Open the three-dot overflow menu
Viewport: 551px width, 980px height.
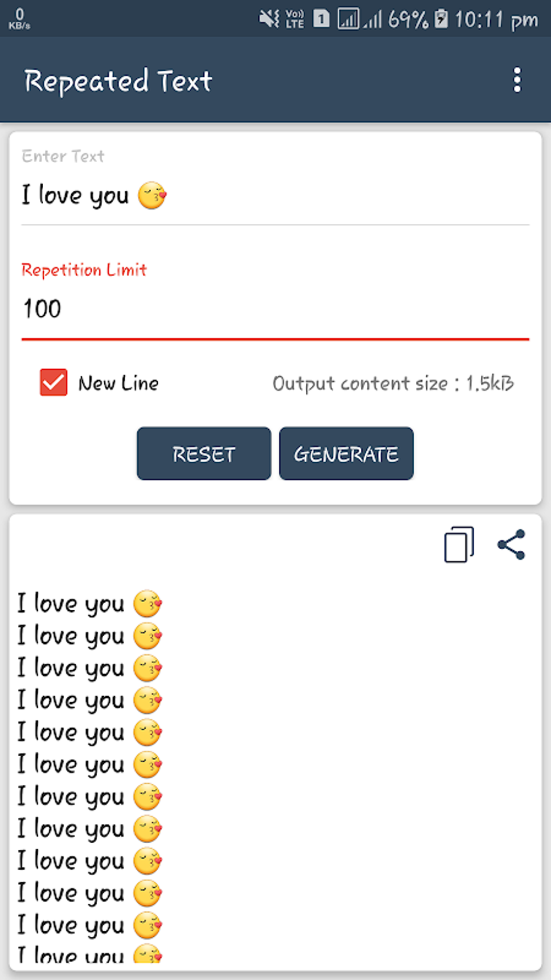[x=517, y=80]
